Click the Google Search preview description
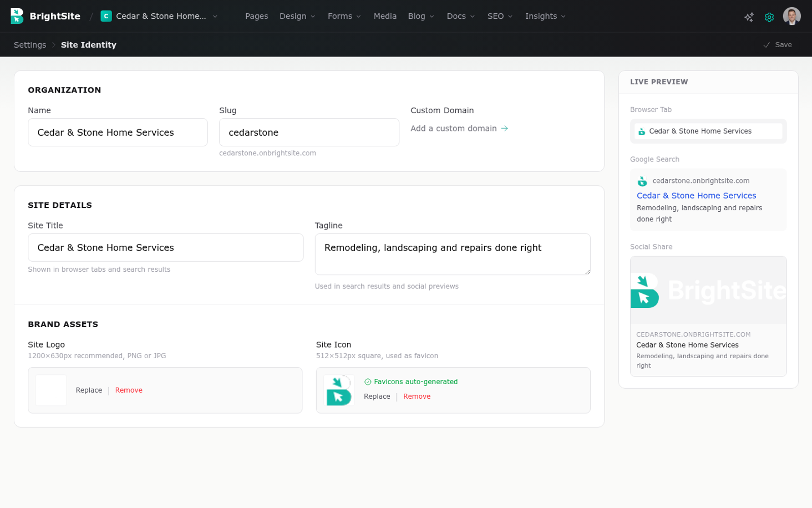The image size is (812, 508). pyautogui.click(x=699, y=213)
